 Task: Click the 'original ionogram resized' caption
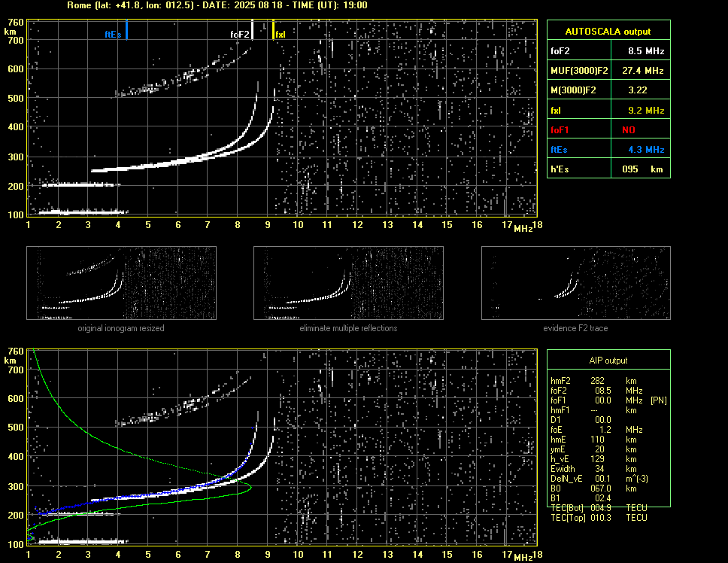[121, 328]
